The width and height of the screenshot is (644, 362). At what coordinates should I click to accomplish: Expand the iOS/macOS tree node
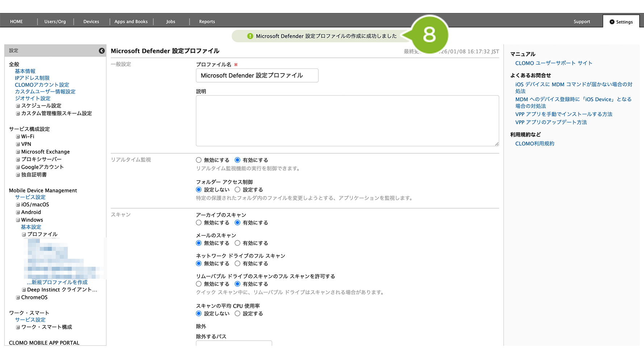pos(18,205)
